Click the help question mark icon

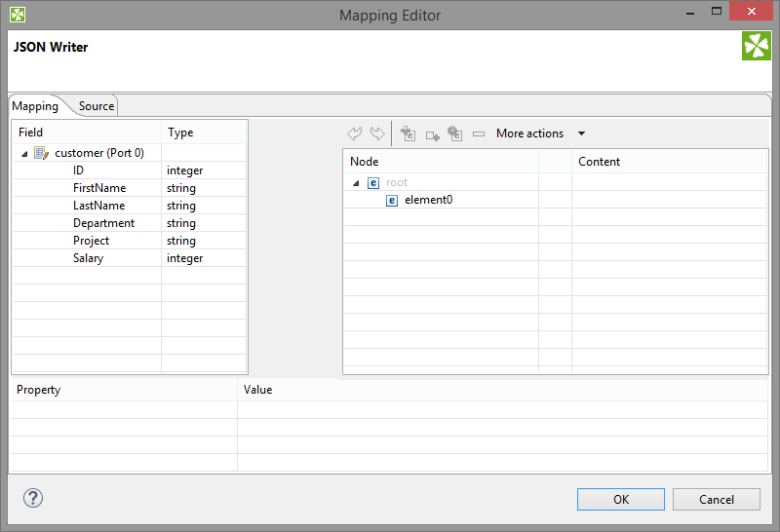point(33,498)
